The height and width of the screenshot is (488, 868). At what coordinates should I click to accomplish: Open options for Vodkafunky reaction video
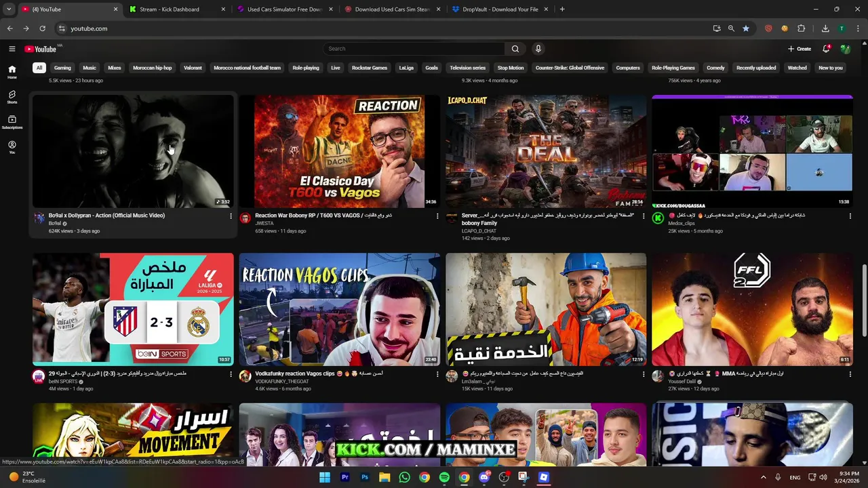pyautogui.click(x=437, y=374)
